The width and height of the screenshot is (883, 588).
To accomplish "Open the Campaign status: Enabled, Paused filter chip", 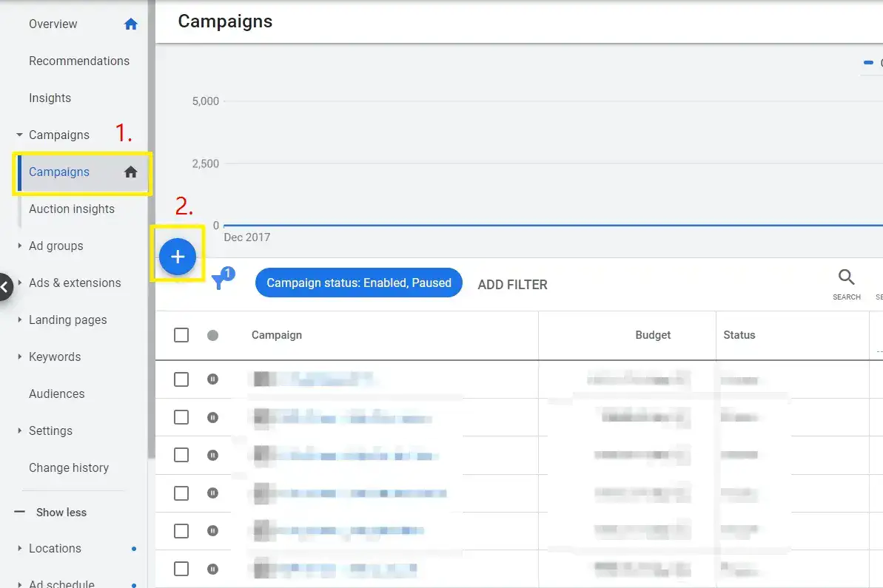I will point(358,283).
